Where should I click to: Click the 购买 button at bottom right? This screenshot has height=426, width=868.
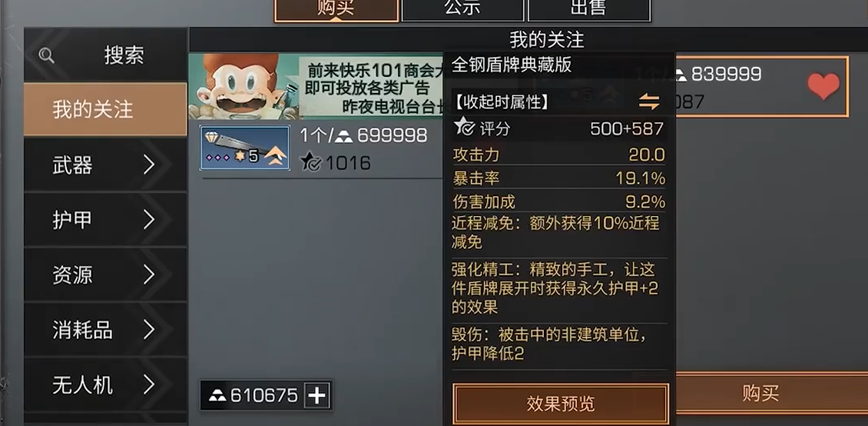click(x=761, y=393)
